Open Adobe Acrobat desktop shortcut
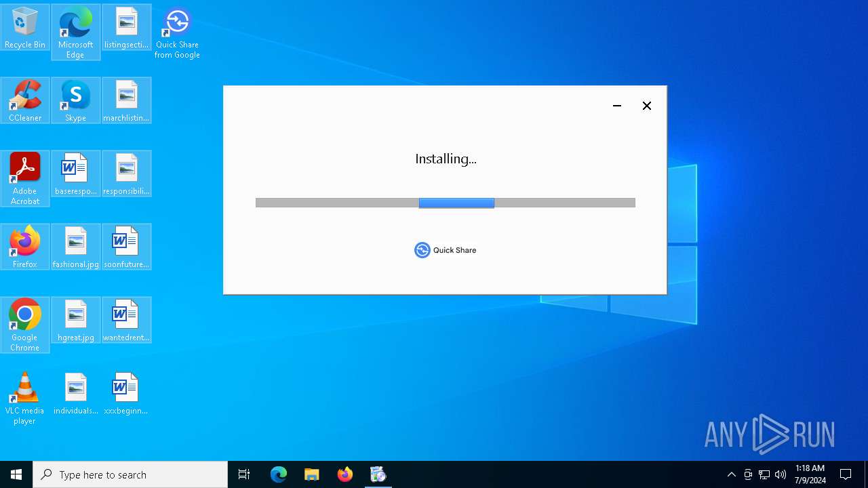 tap(25, 178)
